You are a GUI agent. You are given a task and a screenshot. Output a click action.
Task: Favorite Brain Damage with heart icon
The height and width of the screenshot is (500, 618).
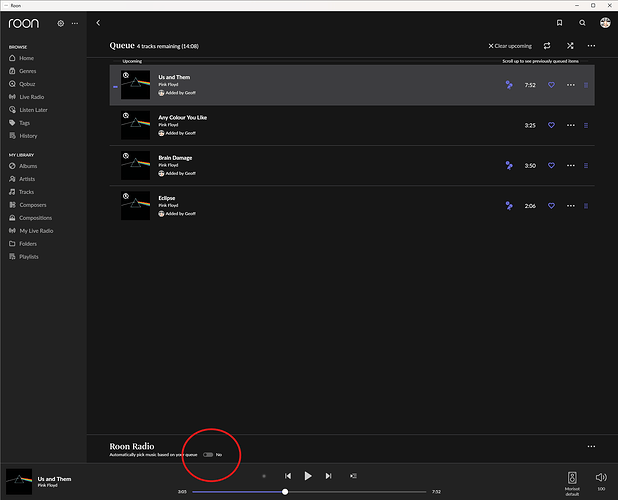click(551, 165)
